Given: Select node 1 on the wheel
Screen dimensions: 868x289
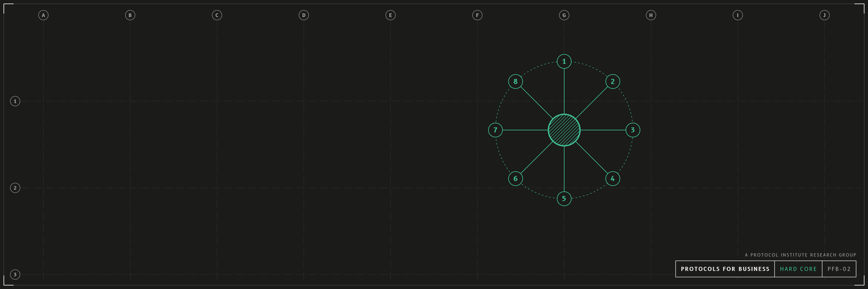Looking at the screenshot, I should (x=564, y=61).
